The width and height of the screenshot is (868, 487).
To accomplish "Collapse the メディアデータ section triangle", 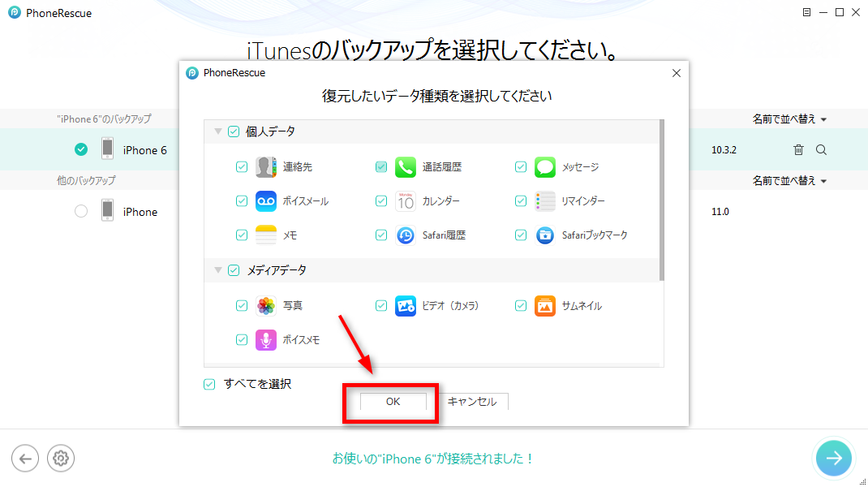I will pos(218,269).
